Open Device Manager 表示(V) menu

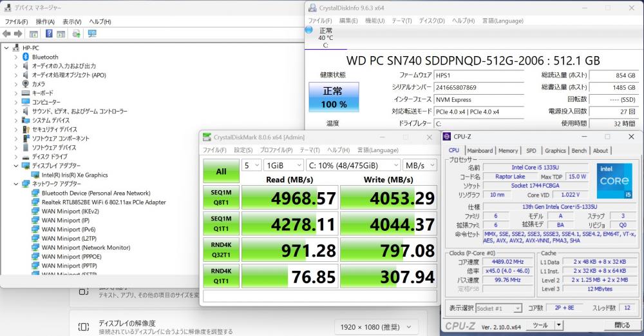coord(72,21)
